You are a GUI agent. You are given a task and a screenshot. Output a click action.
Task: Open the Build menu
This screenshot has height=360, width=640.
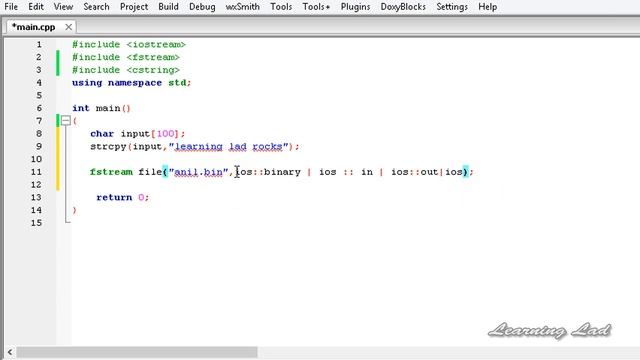click(168, 7)
